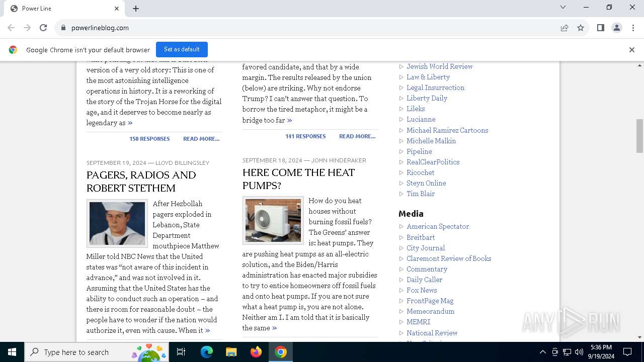Open the site information lock icon
Viewport: 644px width, 362px height.
pos(63,28)
